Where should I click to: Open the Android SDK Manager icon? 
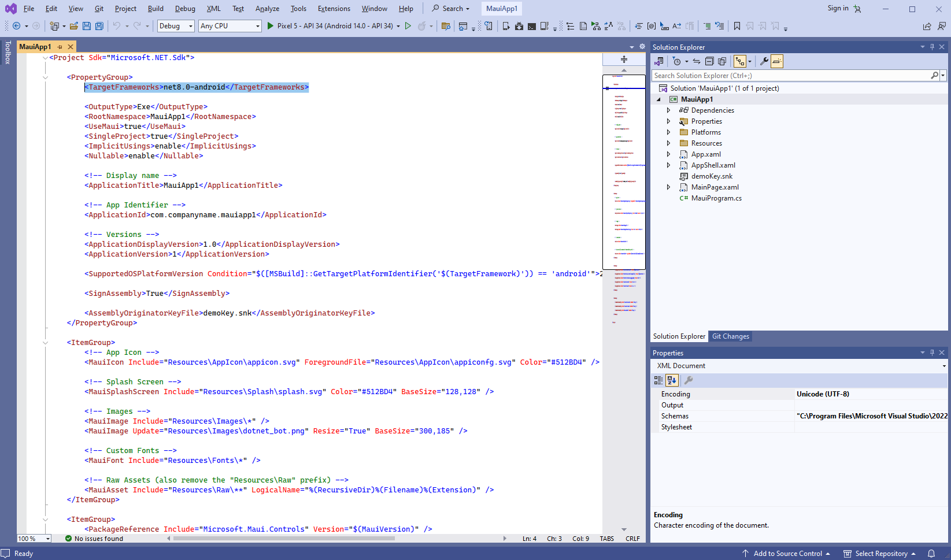(x=519, y=26)
